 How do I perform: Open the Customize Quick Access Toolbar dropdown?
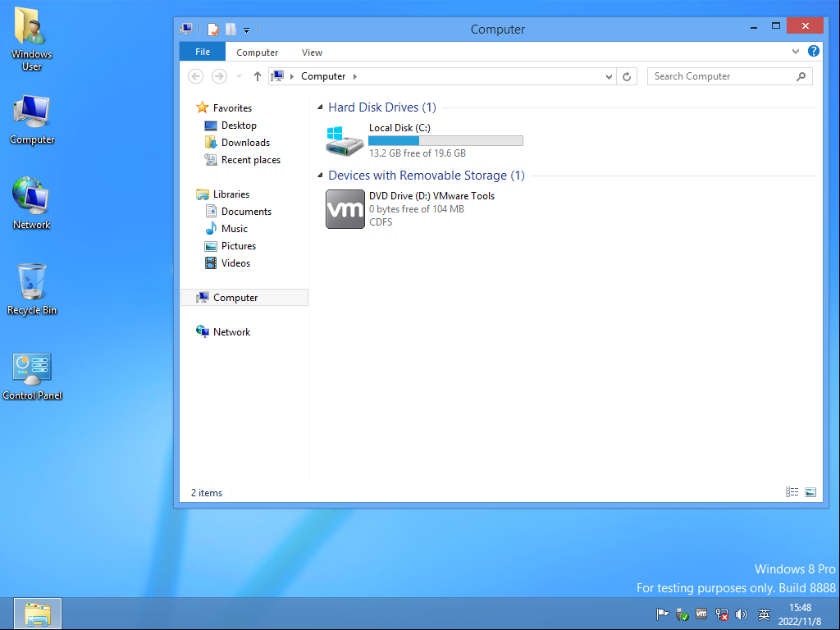tap(246, 30)
